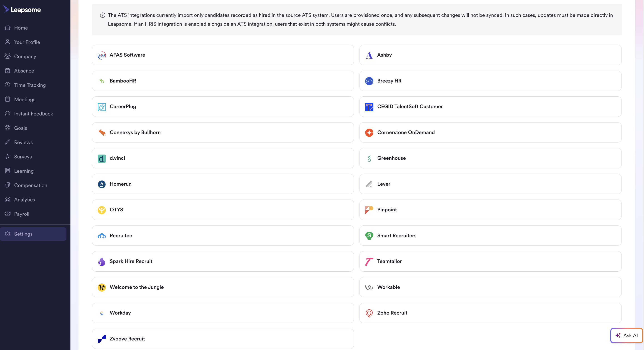Open the Home menu item
This screenshot has width=644, height=350.
21,28
